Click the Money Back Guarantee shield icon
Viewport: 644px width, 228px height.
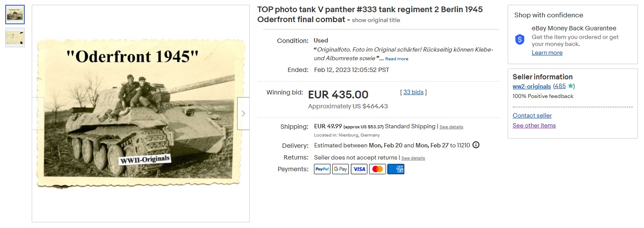[x=520, y=39]
